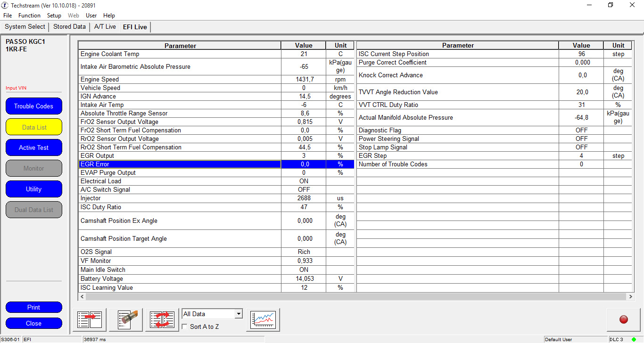Click the horizontal scrollbar right arrow
The width and height of the screenshot is (644, 343).
point(631,297)
